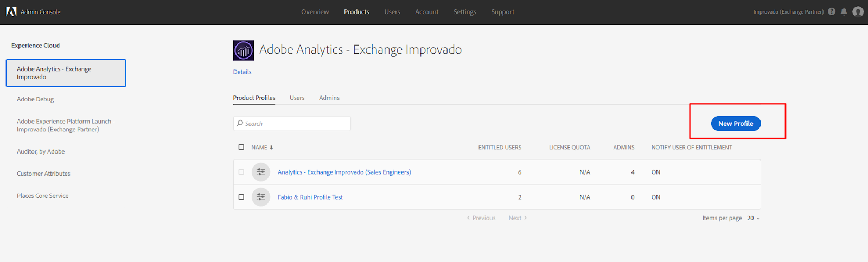Select Adobe Debug in sidebar
Screen dimensions: 868x262
(x=35, y=99)
